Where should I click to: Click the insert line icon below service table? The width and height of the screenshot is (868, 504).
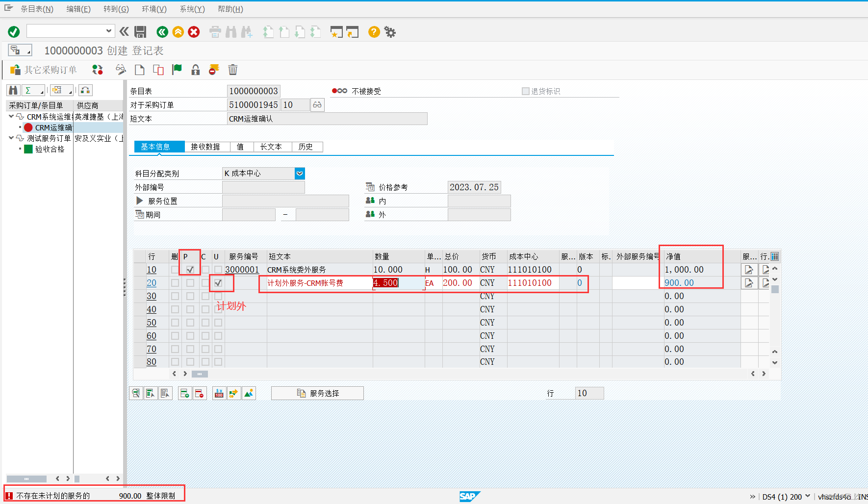tap(185, 393)
